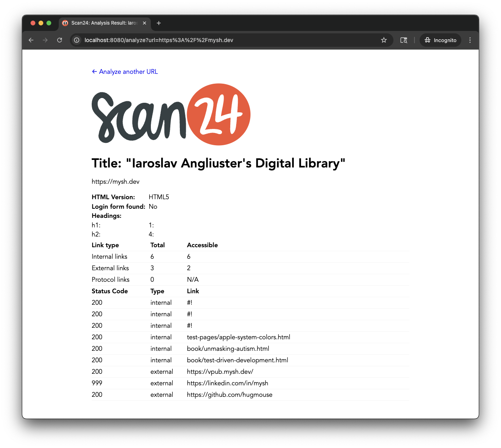Click book/test-driven-development.html link text
This screenshot has height=448, width=501.
pyautogui.click(x=237, y=360)
